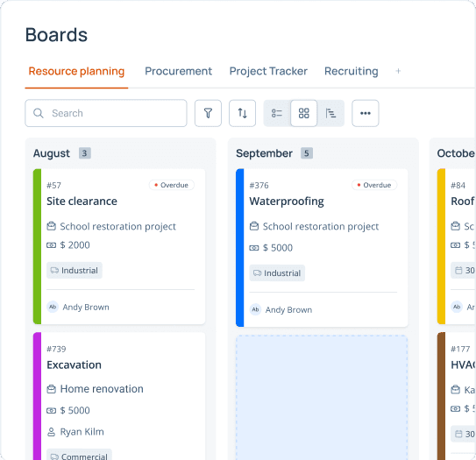
Task: Click card number #57
Action: click(53, 186)
